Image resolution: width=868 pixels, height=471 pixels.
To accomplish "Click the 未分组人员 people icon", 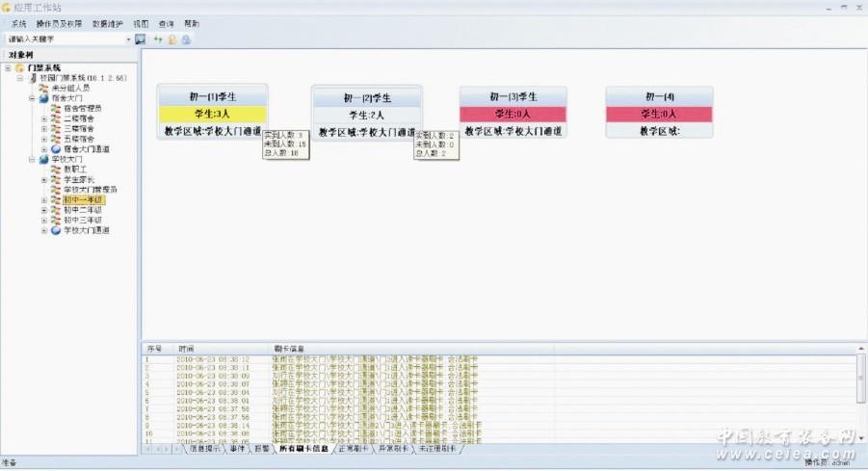I will [43, 88].
